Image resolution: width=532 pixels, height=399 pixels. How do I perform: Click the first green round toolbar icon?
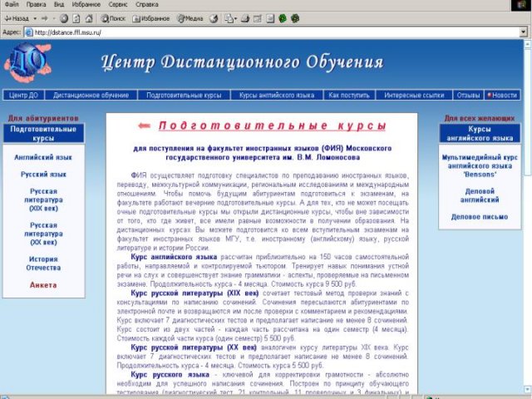[283, 18]
